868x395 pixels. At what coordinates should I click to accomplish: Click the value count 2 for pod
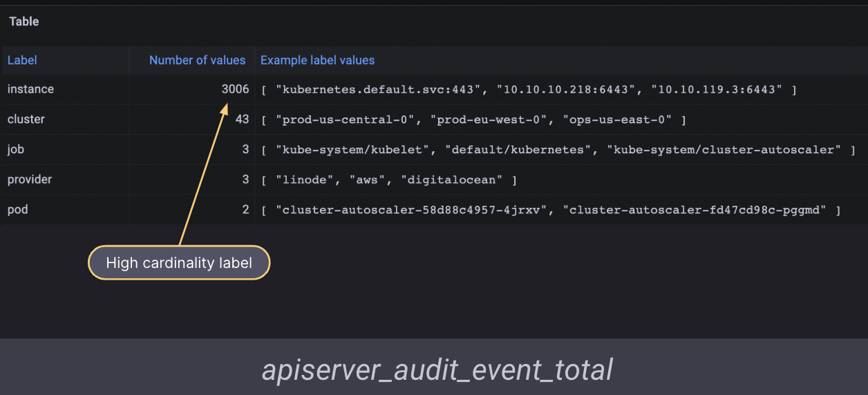(245, 209)
